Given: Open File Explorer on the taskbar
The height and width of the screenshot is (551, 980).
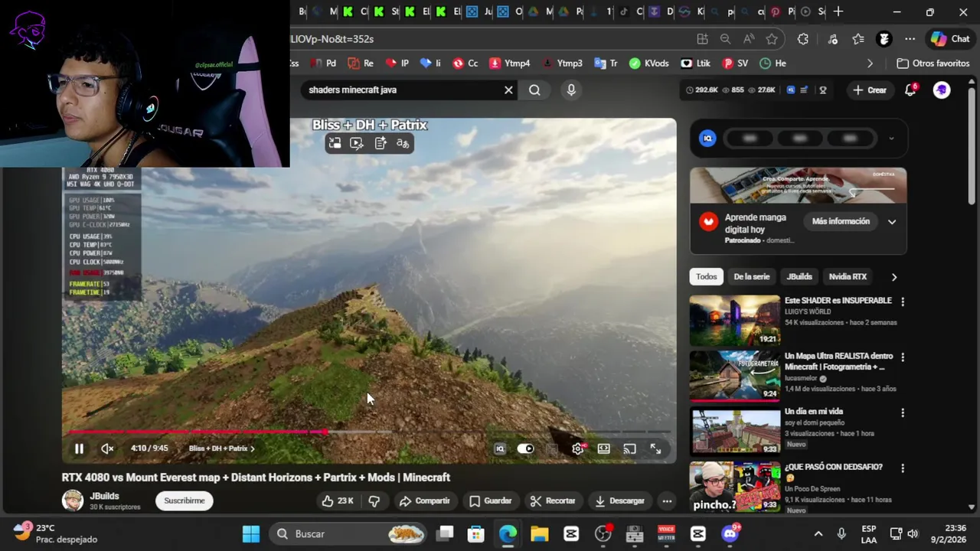Looking at the screenshot, I should [x=540, y=533].
